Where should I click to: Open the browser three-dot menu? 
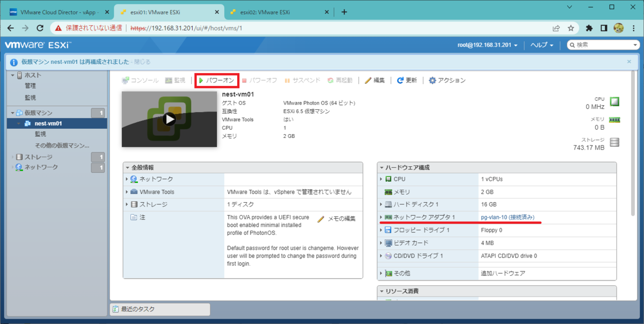pos(633,28)
